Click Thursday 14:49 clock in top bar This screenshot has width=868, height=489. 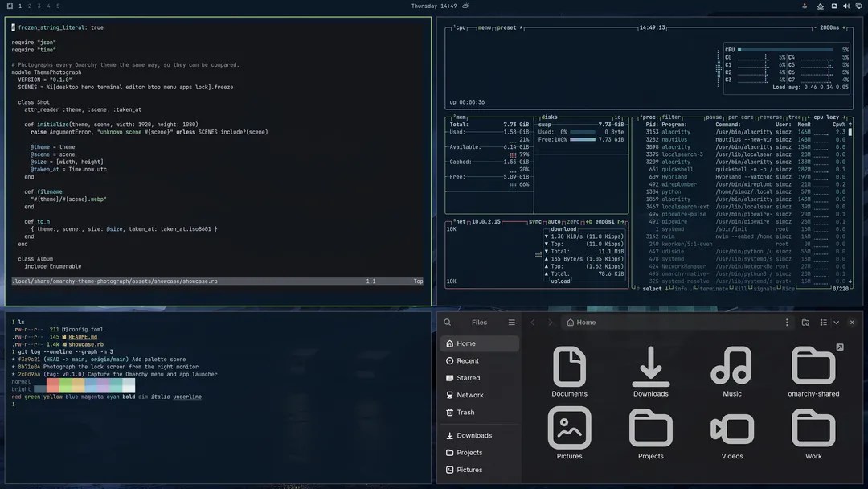click(x=433, y=6)
